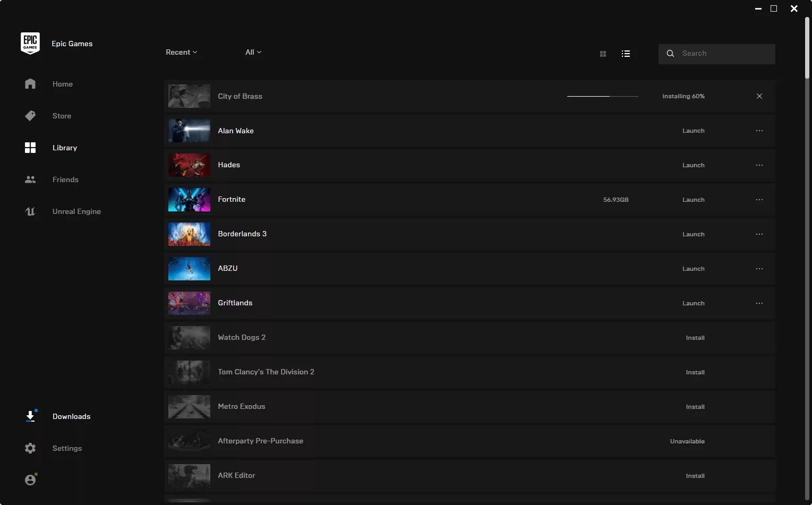Open the Borderlands 3 thumbnail

tap(189, 234)
